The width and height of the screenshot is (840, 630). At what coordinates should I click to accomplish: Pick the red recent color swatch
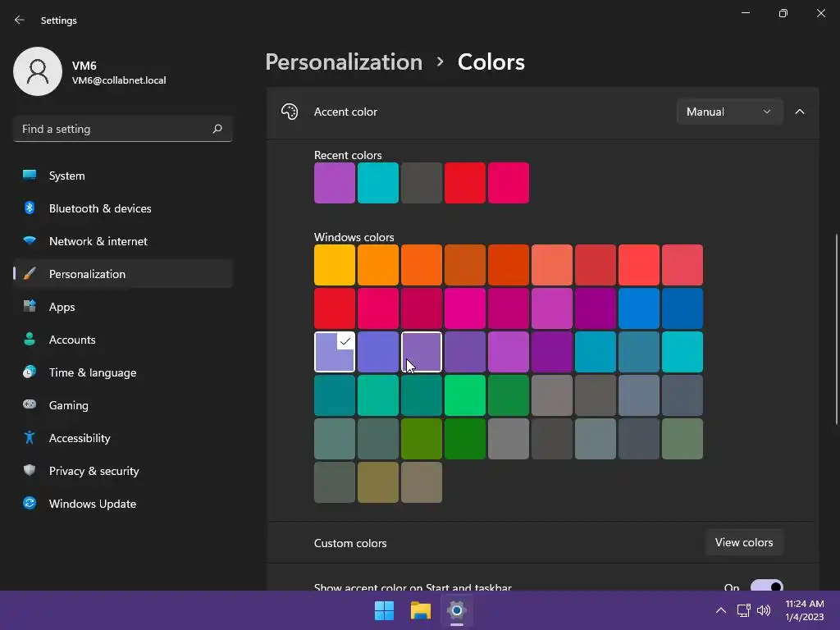464,183
